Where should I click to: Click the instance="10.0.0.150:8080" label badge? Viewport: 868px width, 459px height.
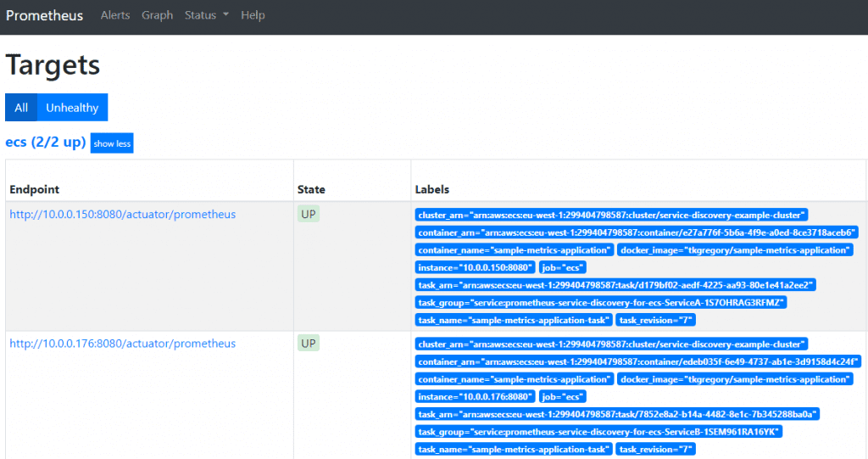coord(475,267)
